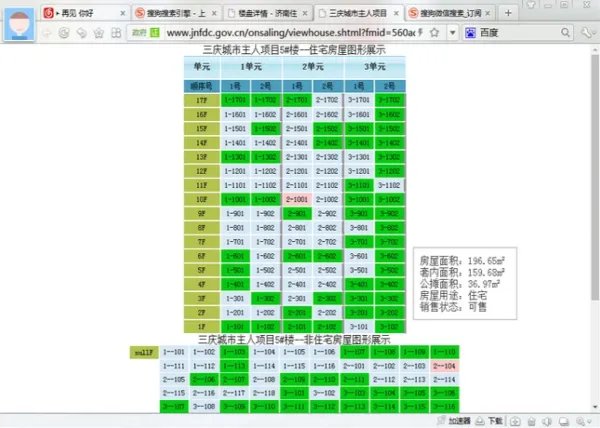Click cell 3-101
The width and height of the screenshot is (600, 428).
coord(359,327)
